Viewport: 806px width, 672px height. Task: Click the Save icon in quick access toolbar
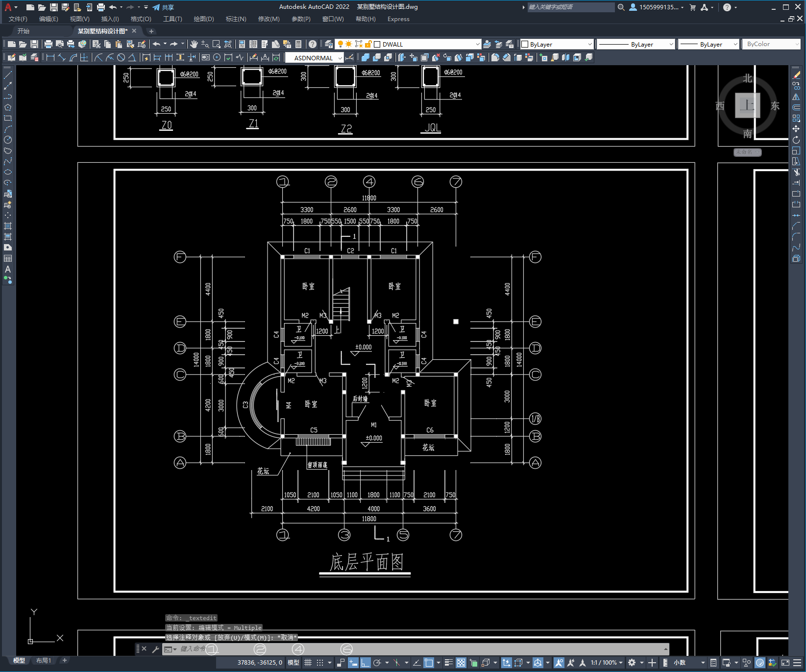[x=54, y=7]
